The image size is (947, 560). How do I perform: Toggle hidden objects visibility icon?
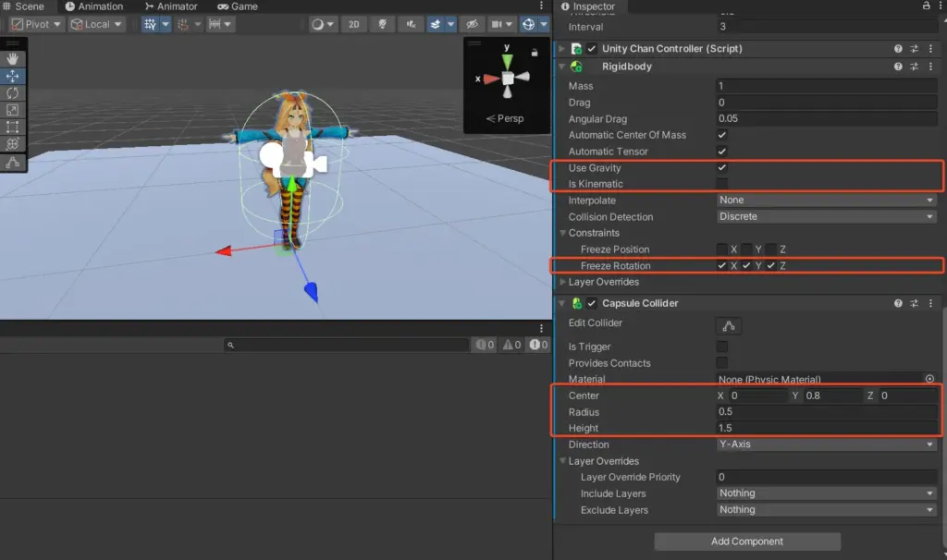click(x=473, y=24)
